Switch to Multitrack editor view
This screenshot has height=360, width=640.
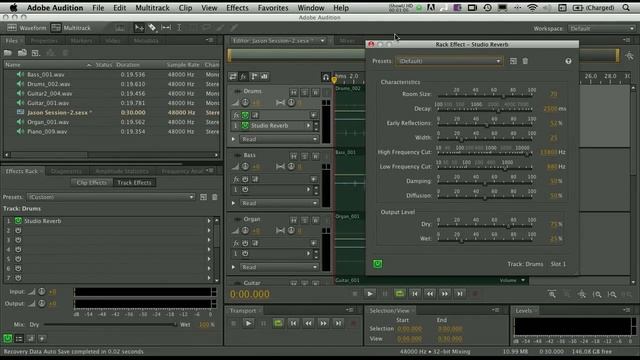click(71, 28)
